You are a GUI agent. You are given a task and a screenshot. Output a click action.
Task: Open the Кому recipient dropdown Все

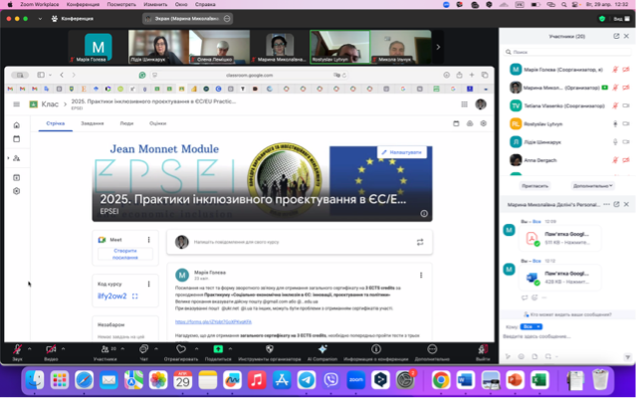pyautogui.click(x=531, y=326)
